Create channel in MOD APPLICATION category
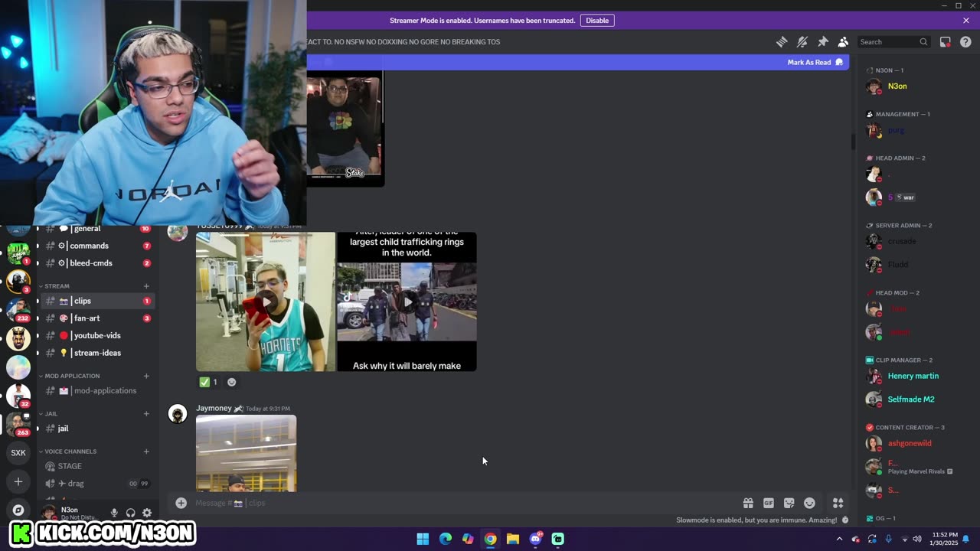 (x=146, y=376)
